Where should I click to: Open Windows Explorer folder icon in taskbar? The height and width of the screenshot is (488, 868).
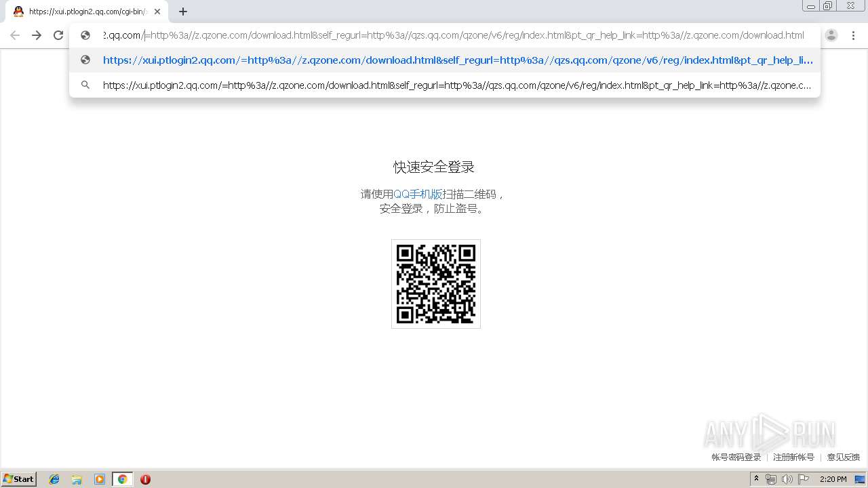tap(77, 479)
